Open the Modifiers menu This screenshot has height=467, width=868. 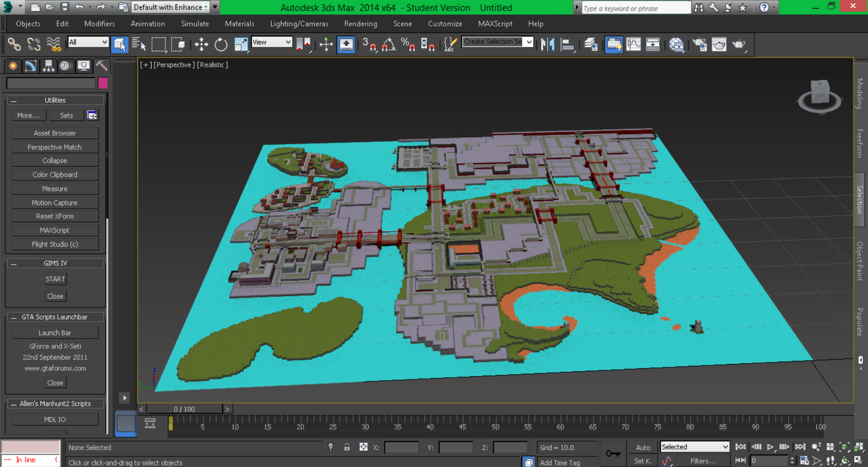click(100, 23)
